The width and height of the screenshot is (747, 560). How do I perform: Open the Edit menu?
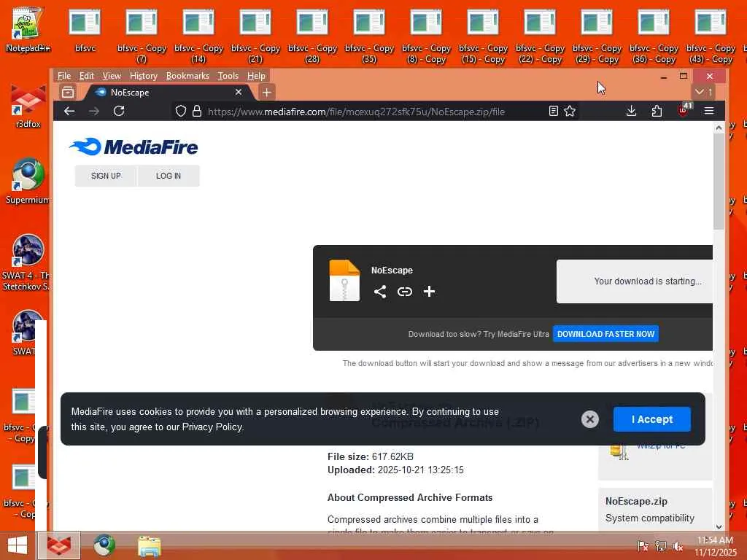click(86, 76)
